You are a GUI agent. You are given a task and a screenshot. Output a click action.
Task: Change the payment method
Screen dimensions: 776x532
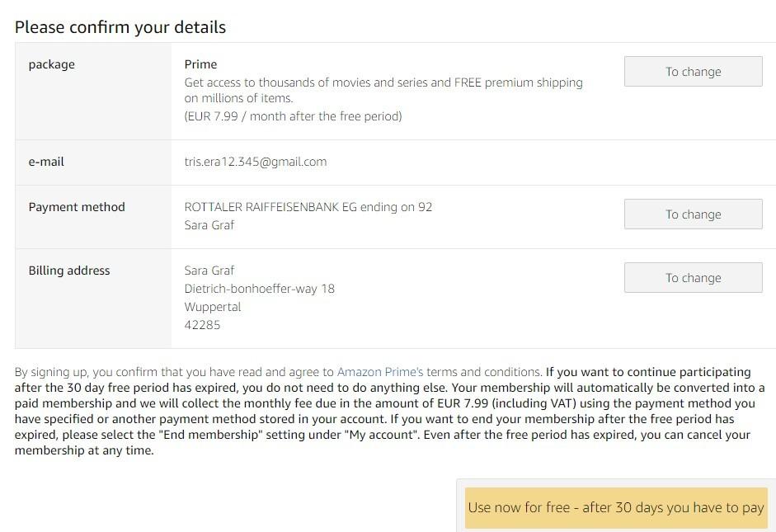tap(693, 214)
